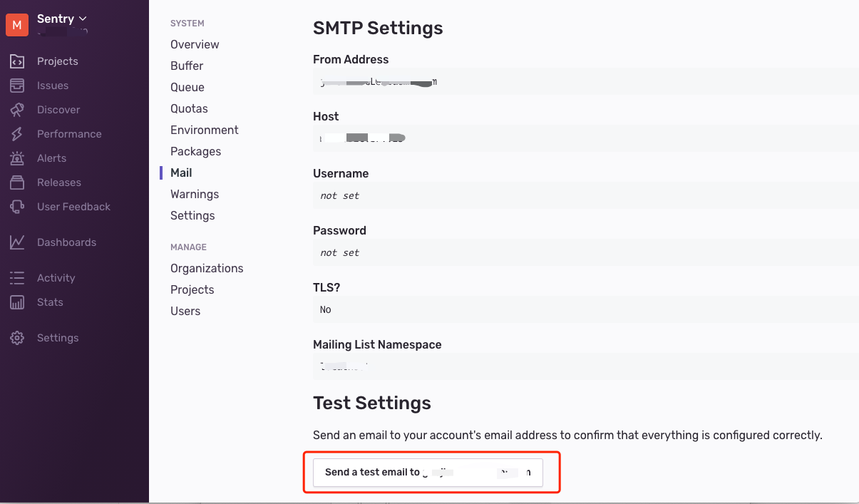Click the Projects icon in sidebar

[17, 61]
